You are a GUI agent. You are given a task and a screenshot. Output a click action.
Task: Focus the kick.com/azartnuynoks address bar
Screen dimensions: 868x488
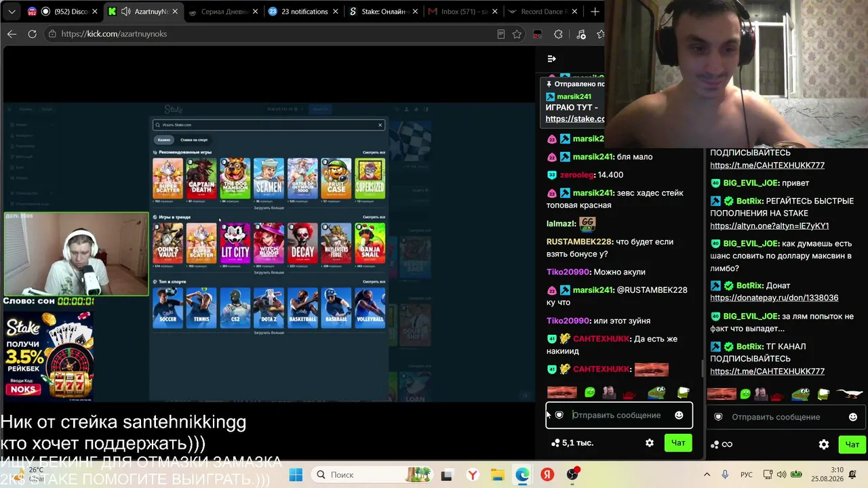tap(271, 34)
